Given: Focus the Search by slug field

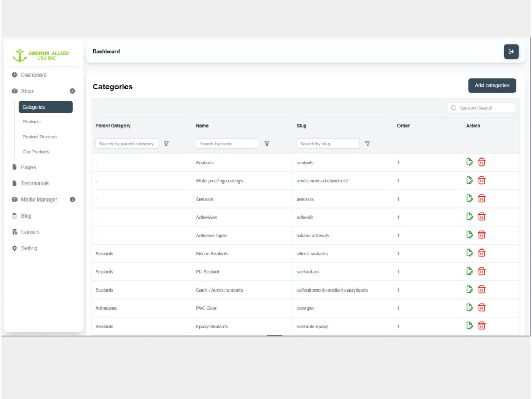Looking at the screenshot, I should point(328,144).
